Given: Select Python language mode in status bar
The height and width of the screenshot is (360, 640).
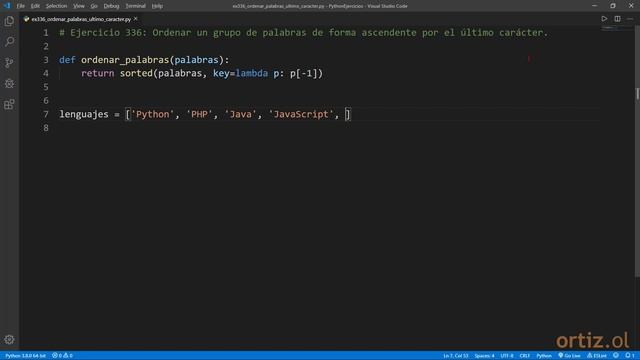Looking at the screenshot, I should 544,356.
